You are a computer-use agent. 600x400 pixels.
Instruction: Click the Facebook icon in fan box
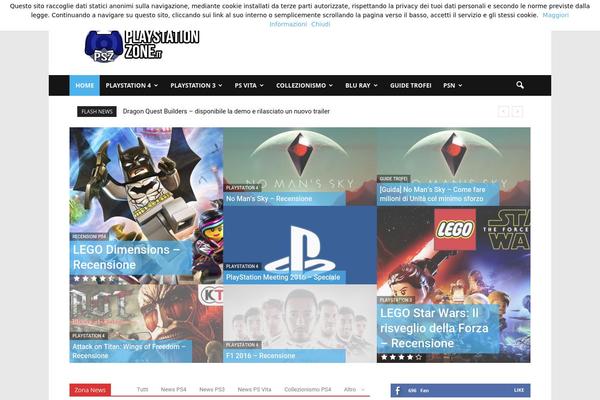coord(398,390)
